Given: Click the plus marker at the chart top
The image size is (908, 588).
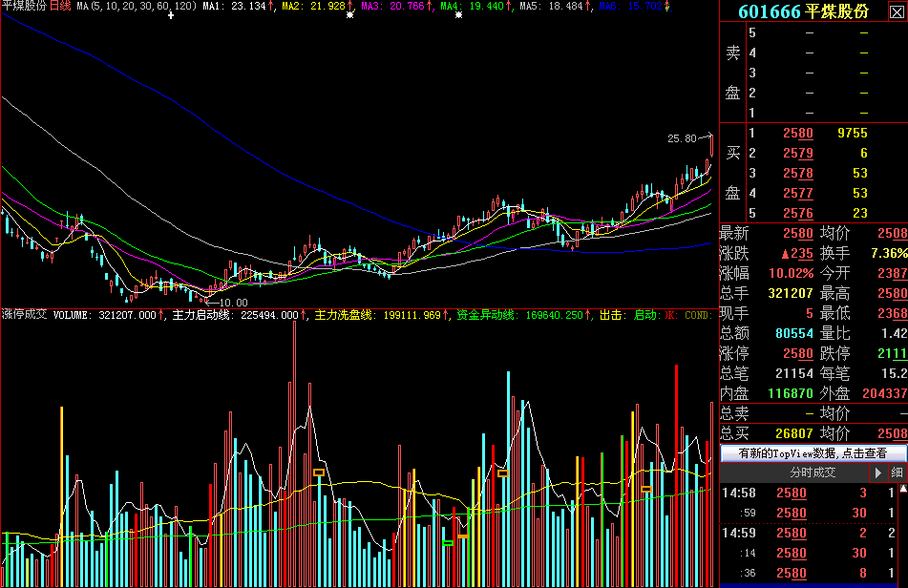Looking at the screenshot, I should [171, 15].
